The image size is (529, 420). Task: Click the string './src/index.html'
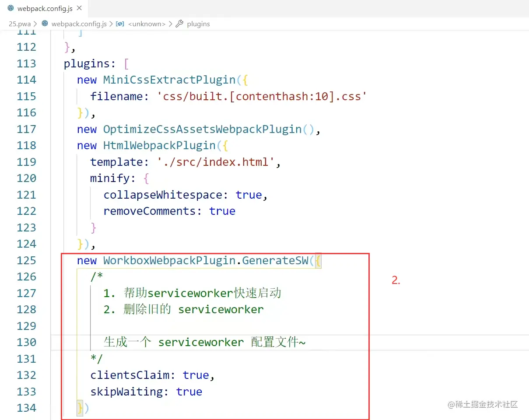pos(216,162)
